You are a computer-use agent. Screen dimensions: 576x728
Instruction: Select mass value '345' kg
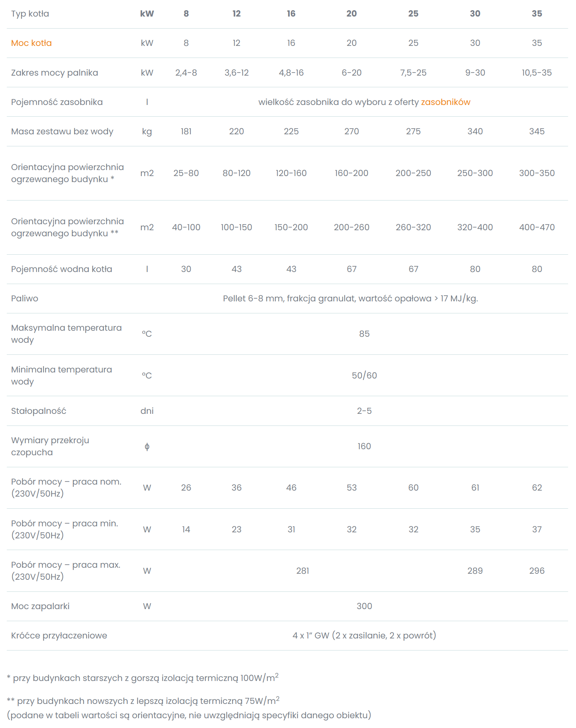[x=536, y=131]
